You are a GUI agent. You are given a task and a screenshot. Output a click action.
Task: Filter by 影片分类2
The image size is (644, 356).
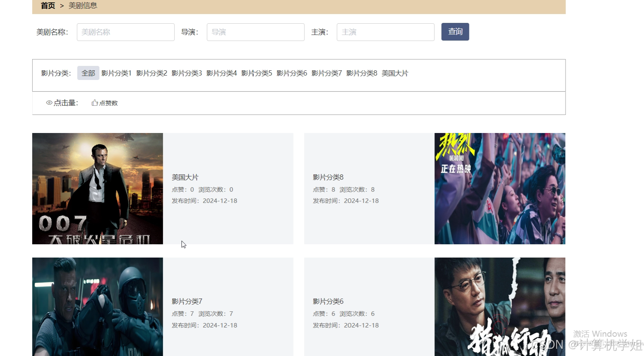pos(152,73)
